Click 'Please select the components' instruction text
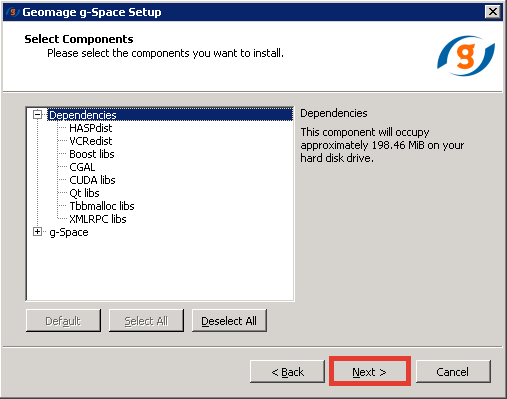507x399 pixels. click(165, 53)
